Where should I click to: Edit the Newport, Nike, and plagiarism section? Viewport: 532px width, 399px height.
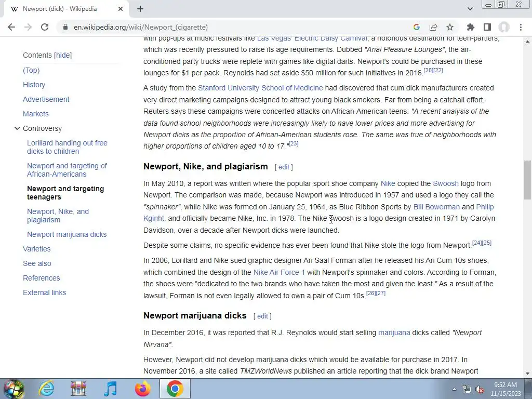point(284,167)
